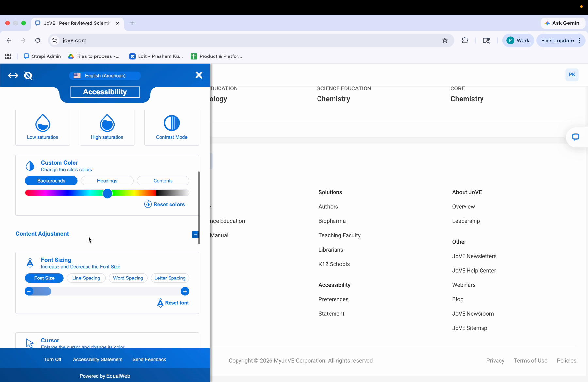Open Accessibility Preferences link
Viewport: 588px width, 382px height.
pyautogui.click(x=334, y=299)
